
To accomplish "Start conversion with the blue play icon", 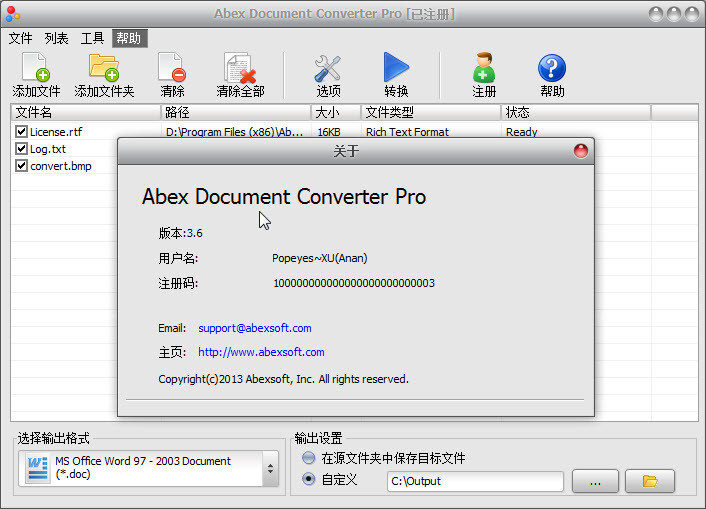I will pos(396,67).
